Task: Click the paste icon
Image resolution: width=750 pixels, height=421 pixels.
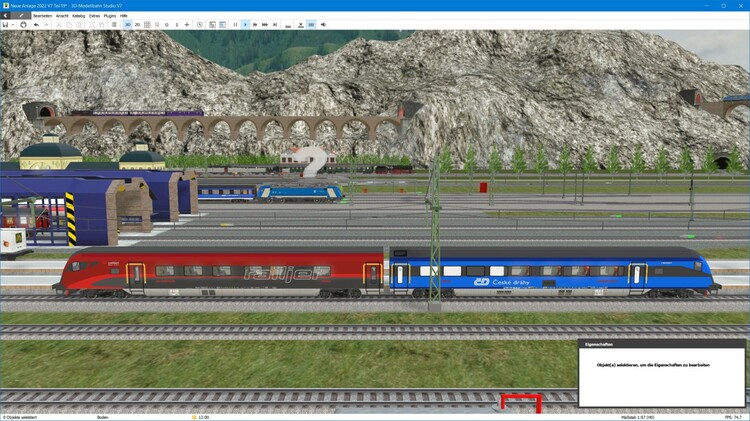Action: pos(79,24)
